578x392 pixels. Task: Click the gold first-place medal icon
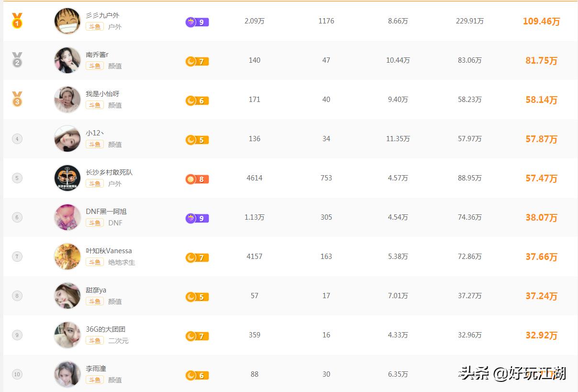[x=17, y=21]
